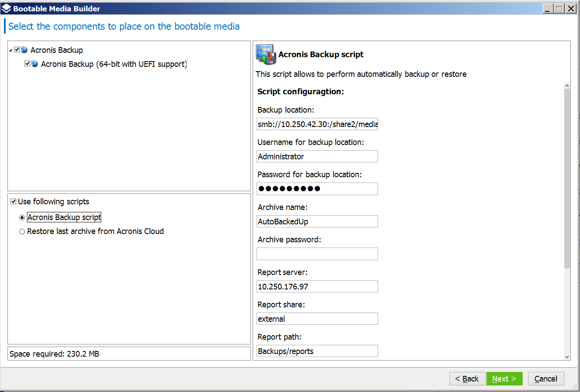Click the Bootable Media Builder title icon
The image size is (580, 392).
point(6,8)
